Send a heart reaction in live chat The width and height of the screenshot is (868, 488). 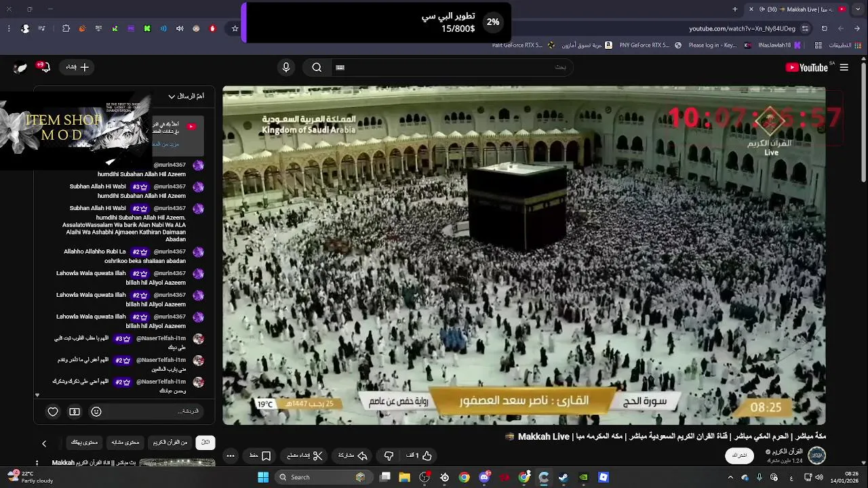click(x=53, y=411)
